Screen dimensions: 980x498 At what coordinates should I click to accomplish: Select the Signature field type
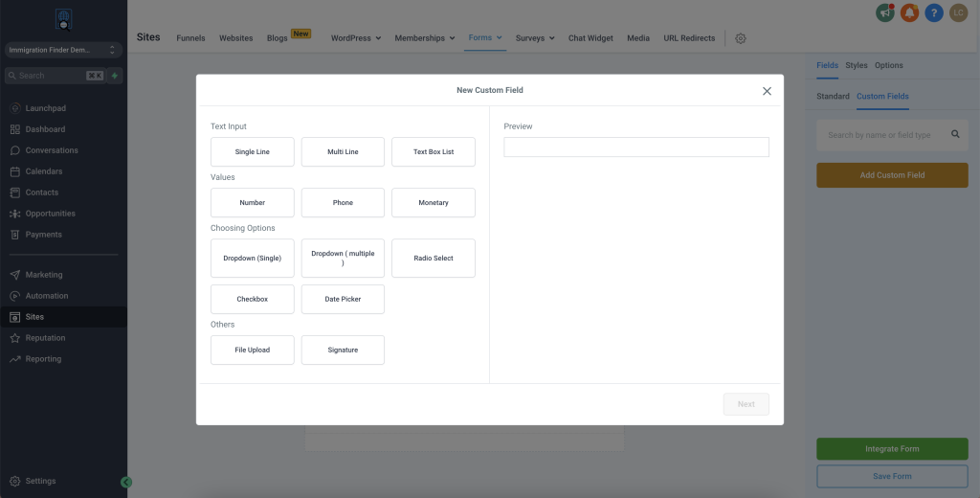point(343,351)
